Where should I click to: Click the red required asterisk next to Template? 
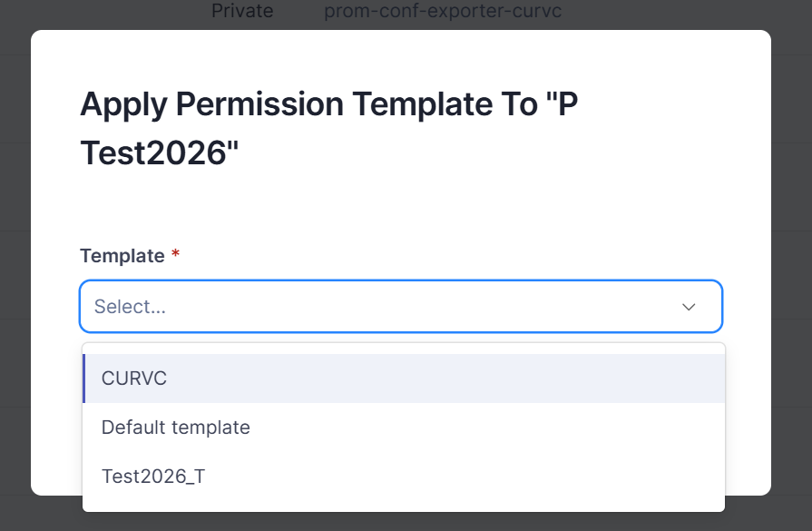point(175,253)
